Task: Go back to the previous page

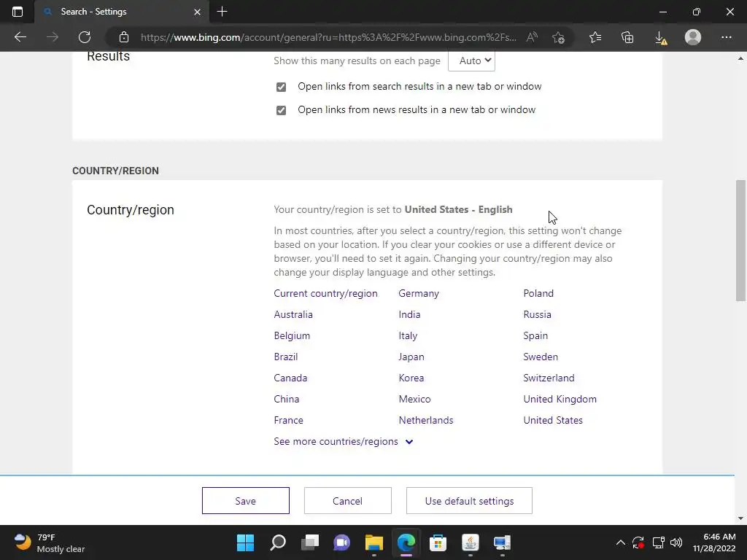Action: coord(20,37)
